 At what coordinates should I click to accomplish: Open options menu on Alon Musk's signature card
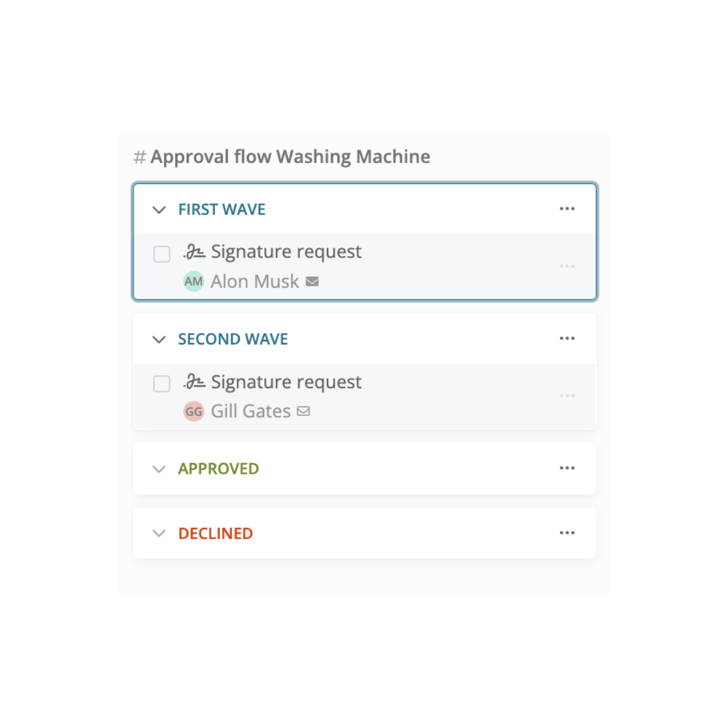(567, 266)
